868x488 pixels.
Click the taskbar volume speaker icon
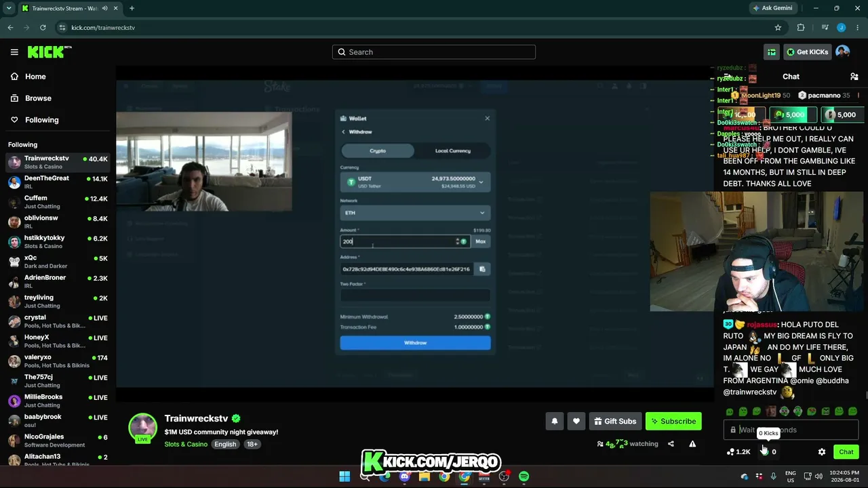(818, 476)
